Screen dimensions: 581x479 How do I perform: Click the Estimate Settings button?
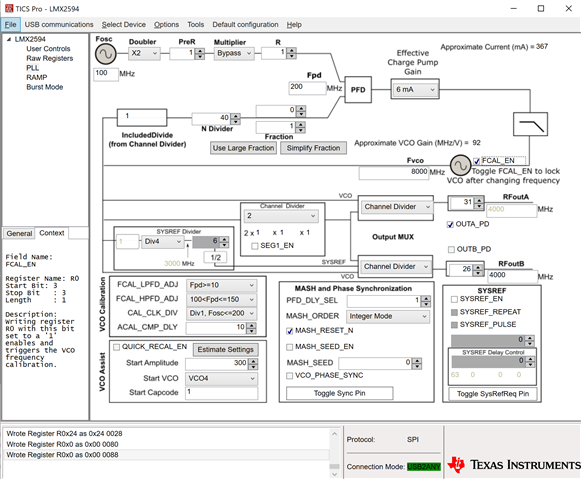point(225,349)
